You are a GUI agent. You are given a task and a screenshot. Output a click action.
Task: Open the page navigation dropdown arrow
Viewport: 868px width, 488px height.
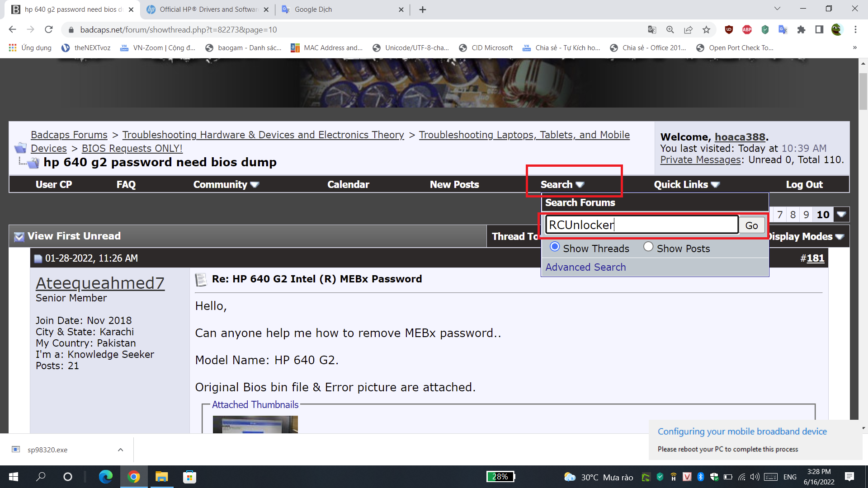click(841, 215)
